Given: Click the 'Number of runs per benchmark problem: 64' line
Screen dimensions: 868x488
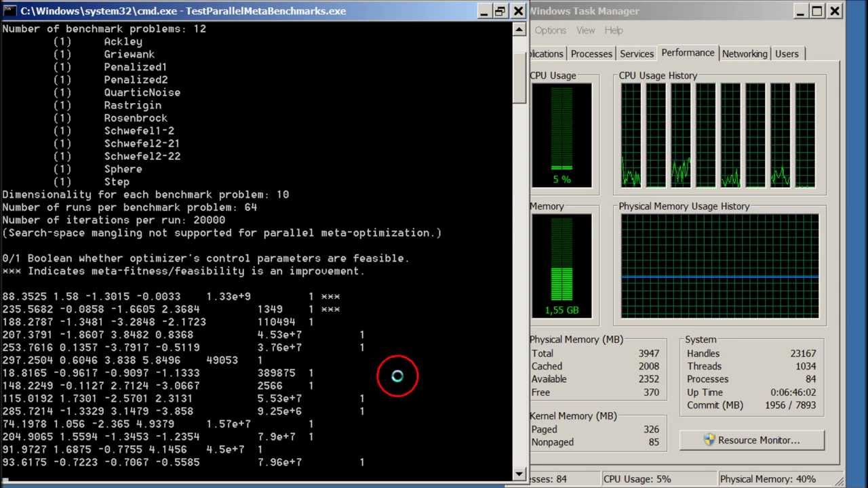Looking at the screenshot, I should (130, 207).
